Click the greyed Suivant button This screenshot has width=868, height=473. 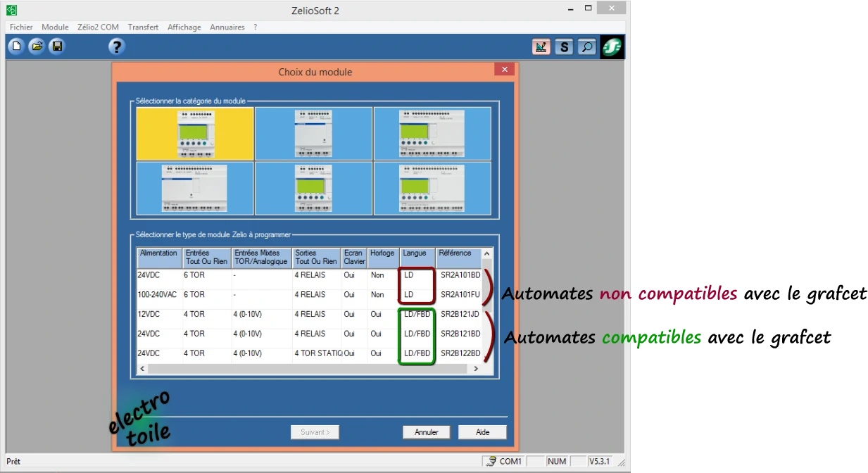click(x=315, y=432)
